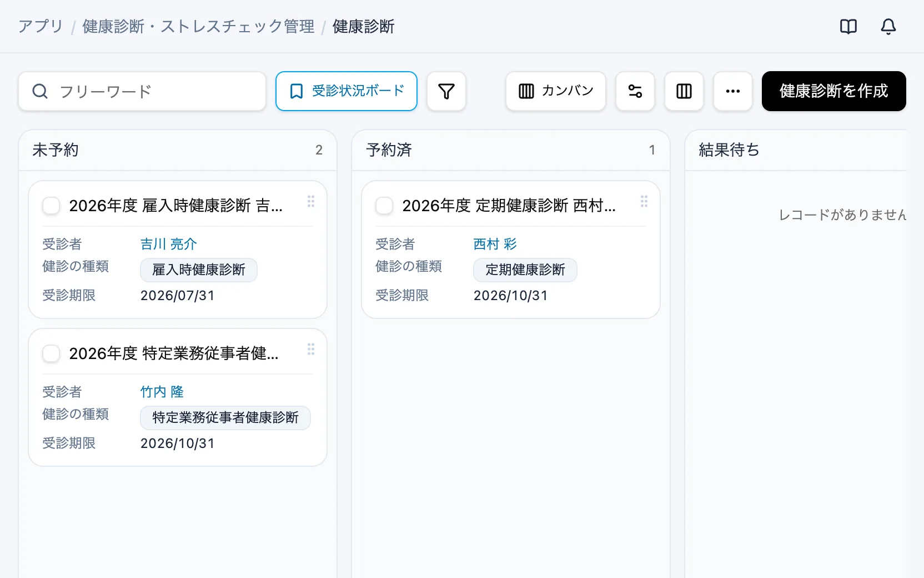Viewport: 924px width, 578px height.
Task: Click the 予約済 column header
Action: click(x=511, y=150)
